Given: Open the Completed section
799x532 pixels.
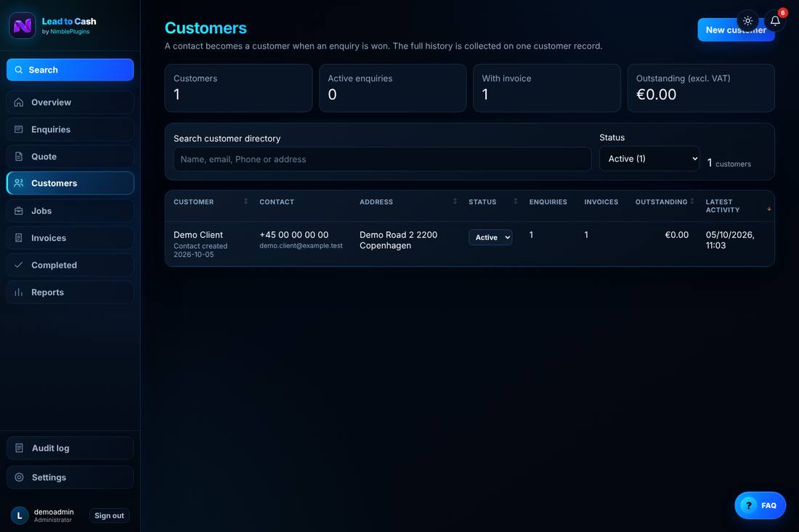Looking at the screenshot, I should (70, 265).
